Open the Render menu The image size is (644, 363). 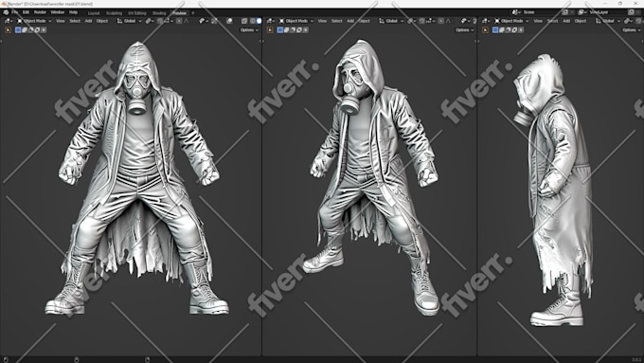pyautogui.click(x=40, y=12)
